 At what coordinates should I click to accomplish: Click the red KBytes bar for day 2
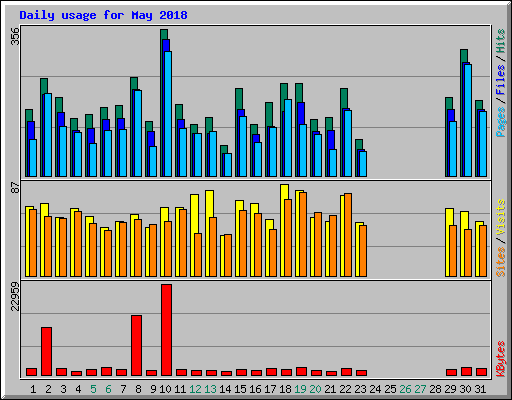pyautogui.click(x=46, y=351)
